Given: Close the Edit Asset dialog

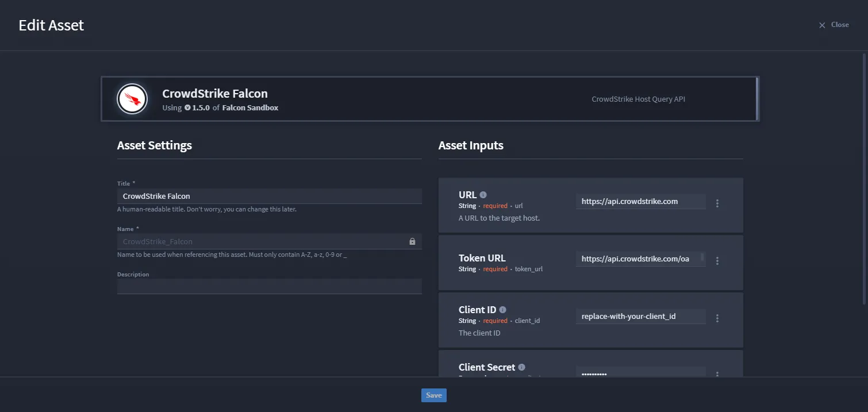Looking at the screenshot, I should tap(834, 25).
